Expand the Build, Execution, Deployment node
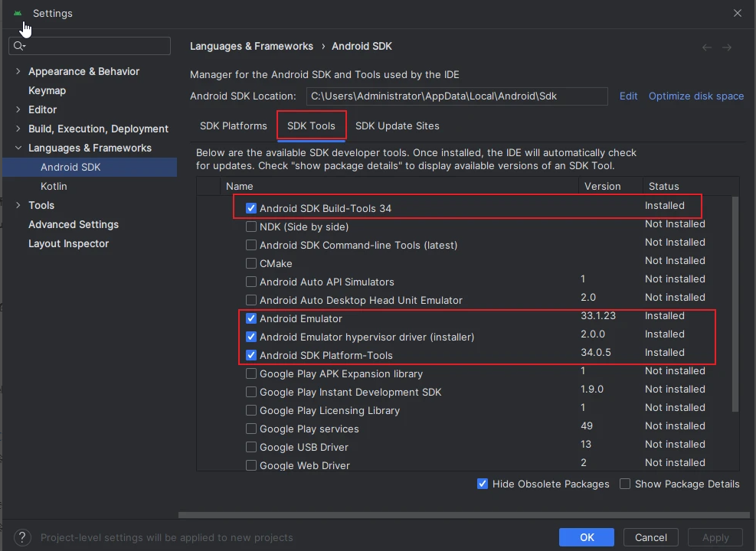 coord(18,129)
